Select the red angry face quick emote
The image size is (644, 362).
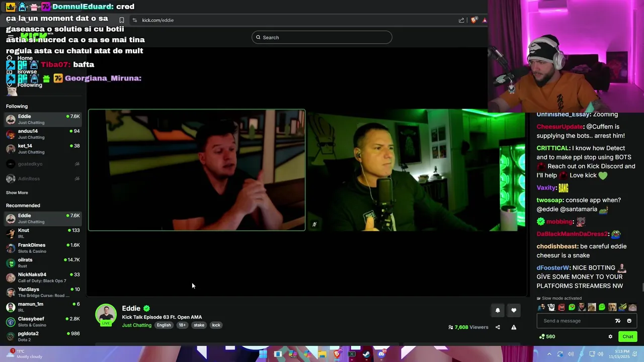pos(561,307)
